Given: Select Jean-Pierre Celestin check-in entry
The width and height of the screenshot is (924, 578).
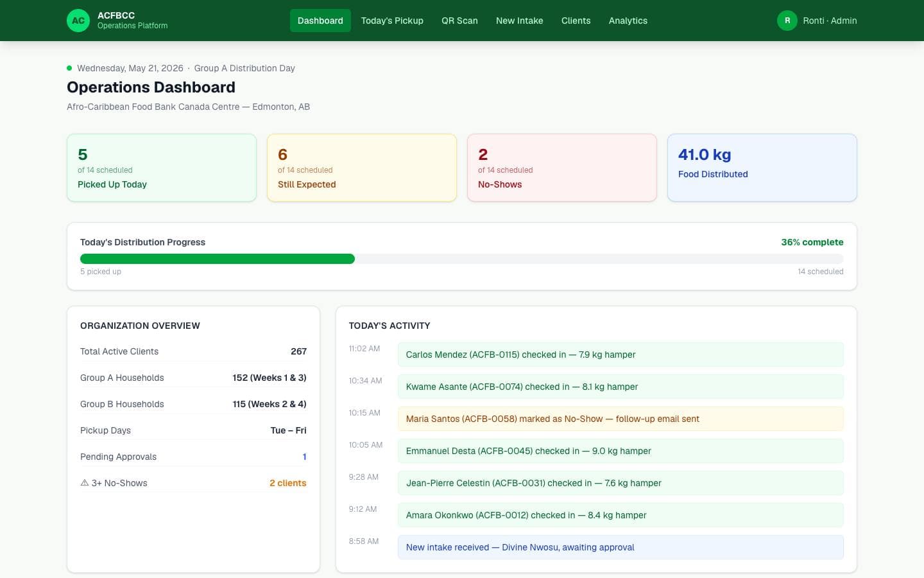Looking at the screenshot, I should coord(620,483).
